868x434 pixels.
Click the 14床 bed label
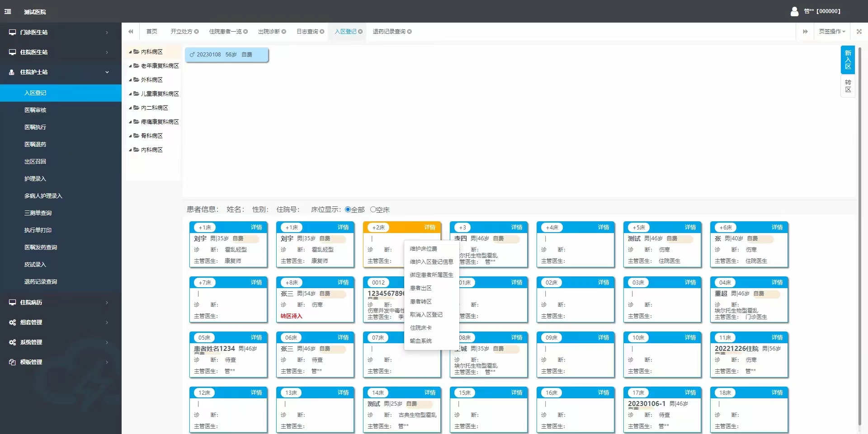click(378, 393)
